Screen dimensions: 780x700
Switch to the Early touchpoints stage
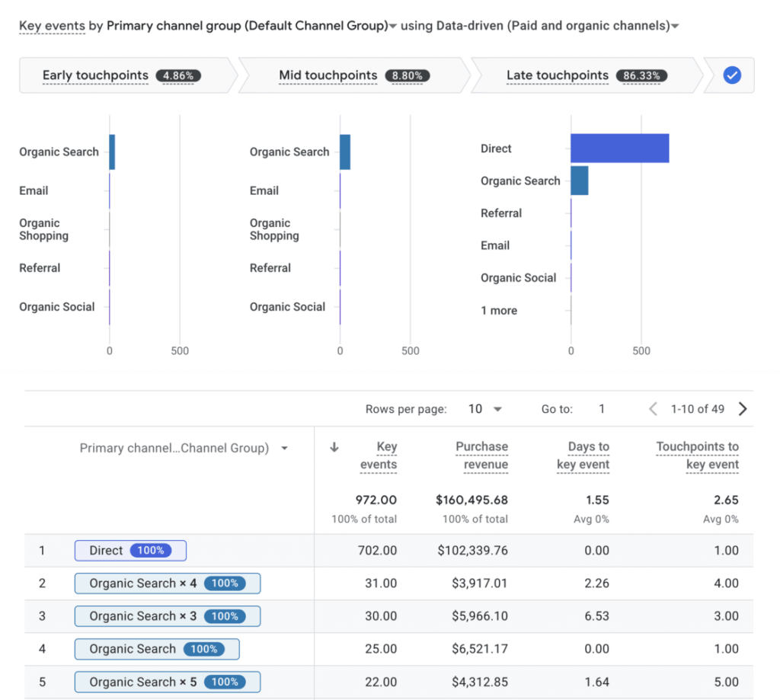[x=94, y=75]
